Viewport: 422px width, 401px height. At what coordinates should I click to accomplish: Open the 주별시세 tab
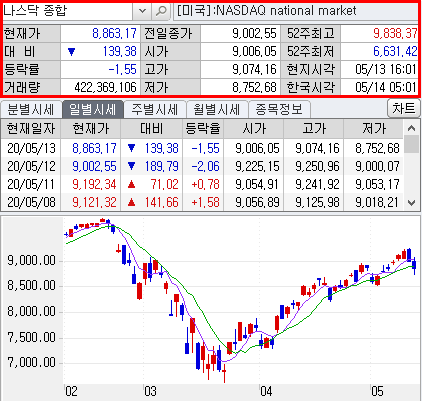pos(155,109)
